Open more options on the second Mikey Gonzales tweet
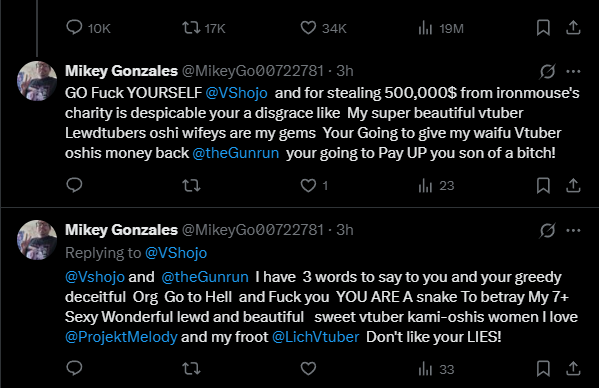 (573, 230)
